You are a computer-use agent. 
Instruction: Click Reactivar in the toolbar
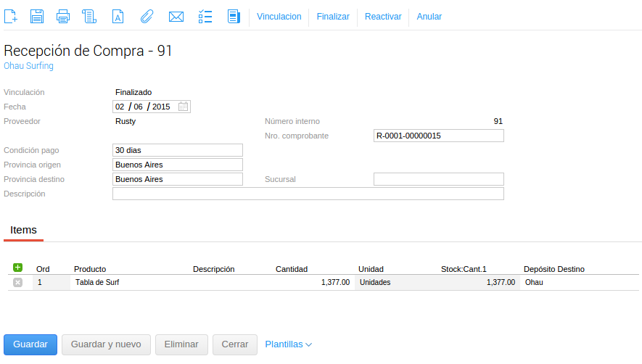coord(383,17)
